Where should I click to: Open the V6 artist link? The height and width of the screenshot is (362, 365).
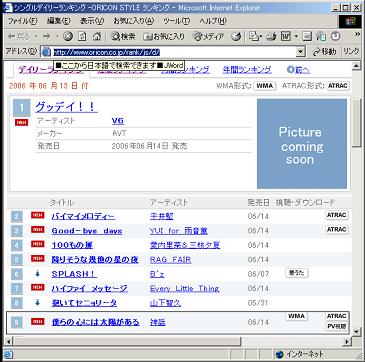(x=118, y=121)
